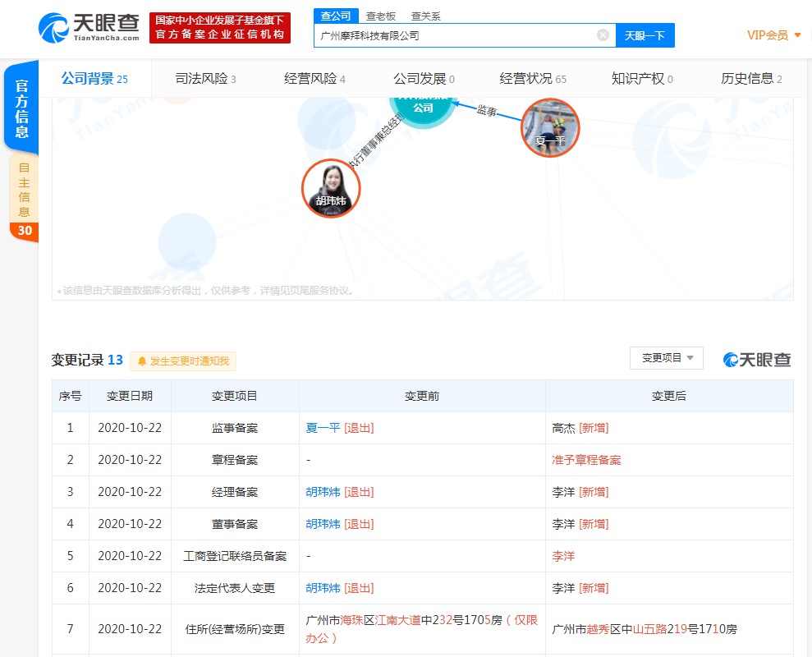Open 胡玮炜 link in the 法定代表人变更 row
812x657 pixels.
tap(323, 588)
